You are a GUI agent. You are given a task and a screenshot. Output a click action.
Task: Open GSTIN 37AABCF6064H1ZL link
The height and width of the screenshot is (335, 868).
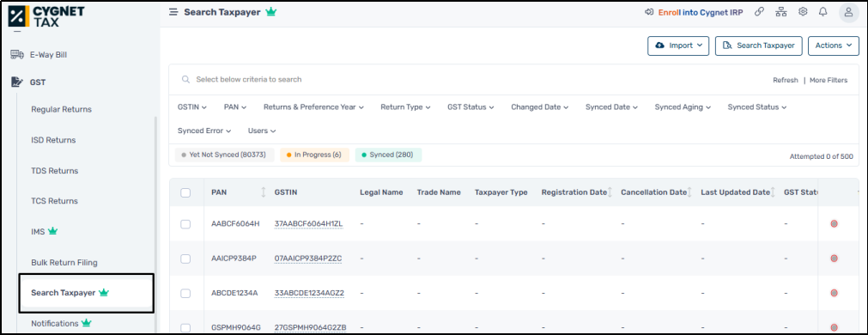tap(308, 223)
